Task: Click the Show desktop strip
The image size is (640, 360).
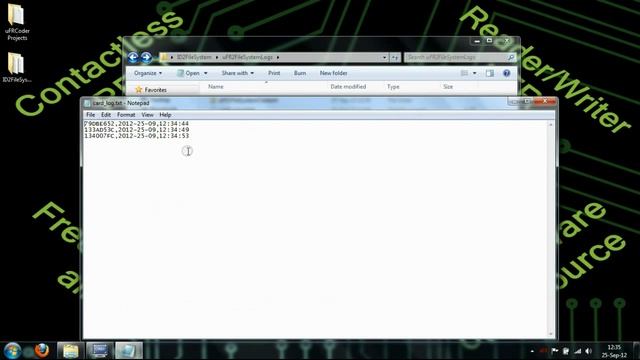Action: [x=636, y=351]
